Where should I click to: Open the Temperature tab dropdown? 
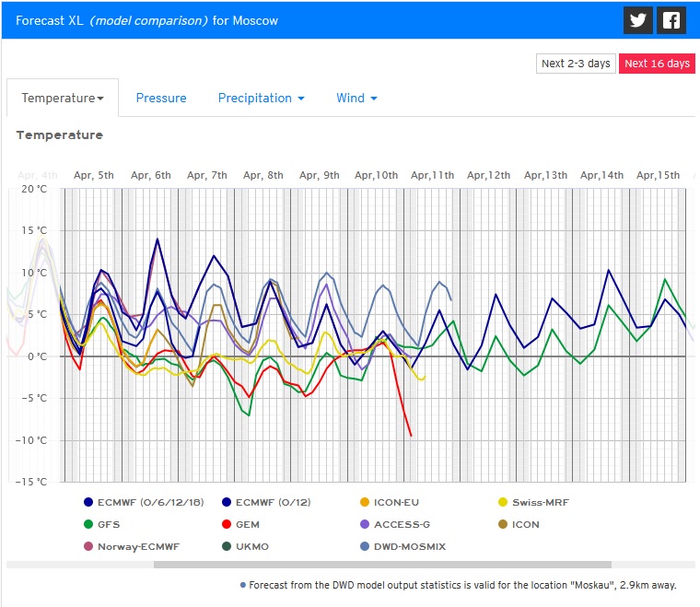coord(63,99)
